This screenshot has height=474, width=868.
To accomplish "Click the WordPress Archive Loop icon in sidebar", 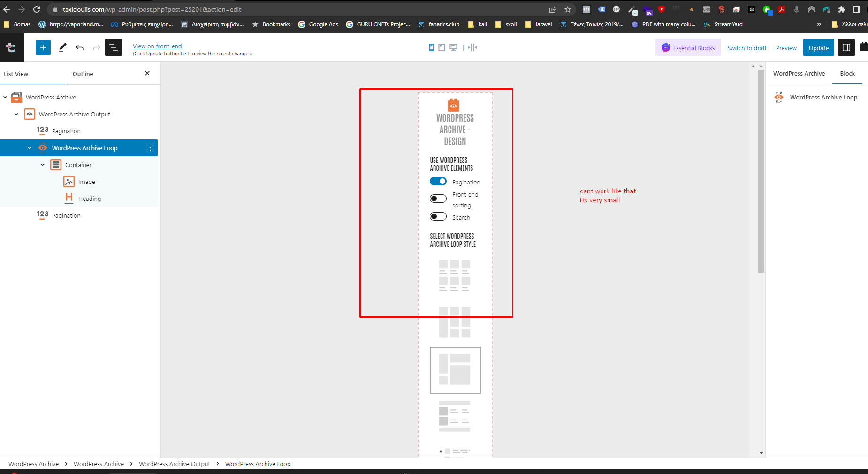I will [x=779, y=97].
